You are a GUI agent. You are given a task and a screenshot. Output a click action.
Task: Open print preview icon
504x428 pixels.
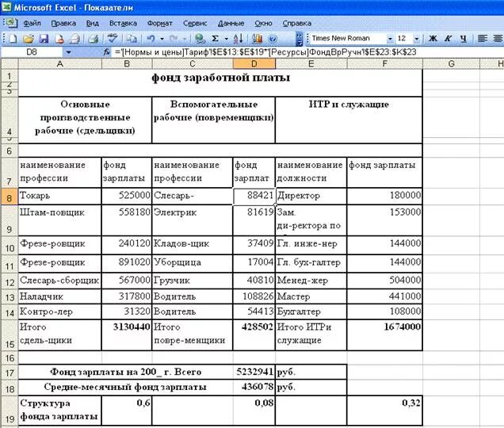click(x=94, y=39)
